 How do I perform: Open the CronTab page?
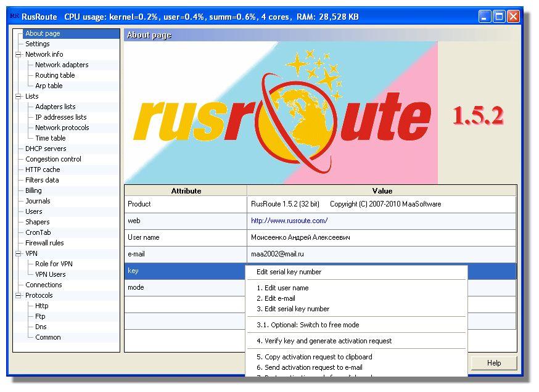point(38,232)
